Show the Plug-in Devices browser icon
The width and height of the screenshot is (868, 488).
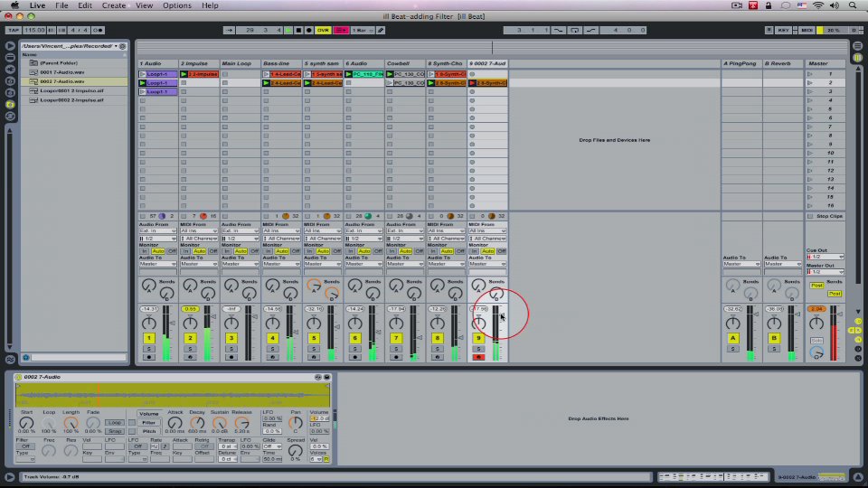point(10,70)
